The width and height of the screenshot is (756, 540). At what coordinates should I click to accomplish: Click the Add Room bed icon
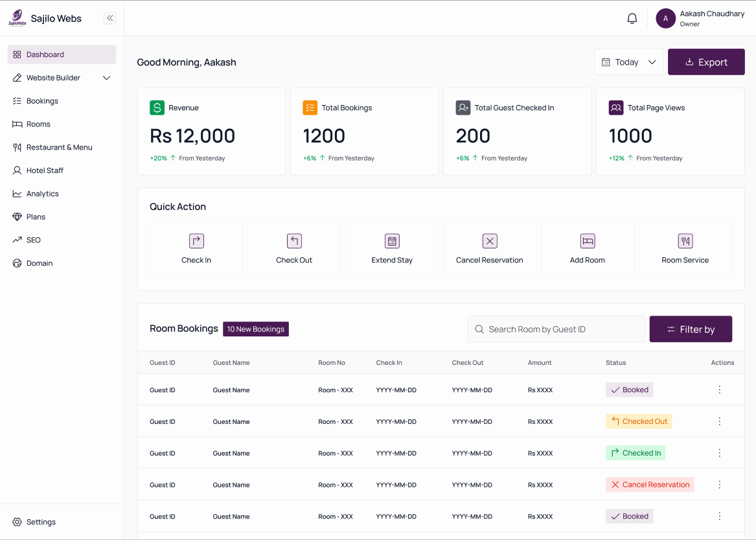coord(588,241)
